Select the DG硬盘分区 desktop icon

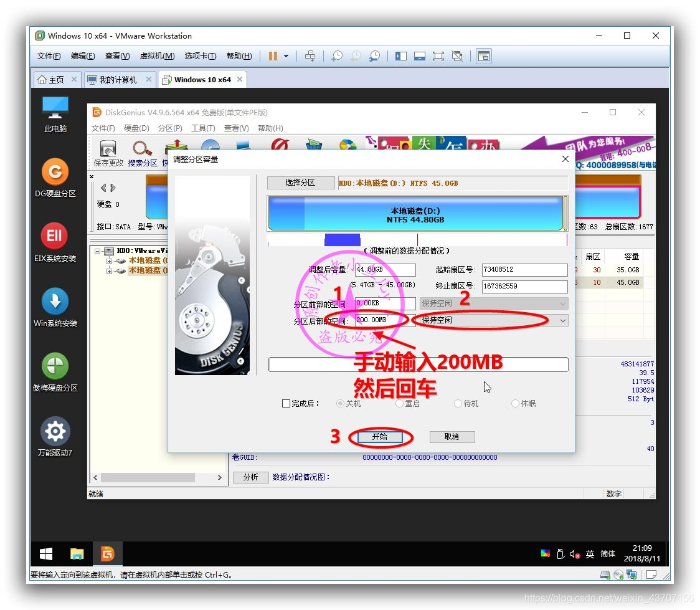[55, 178]
